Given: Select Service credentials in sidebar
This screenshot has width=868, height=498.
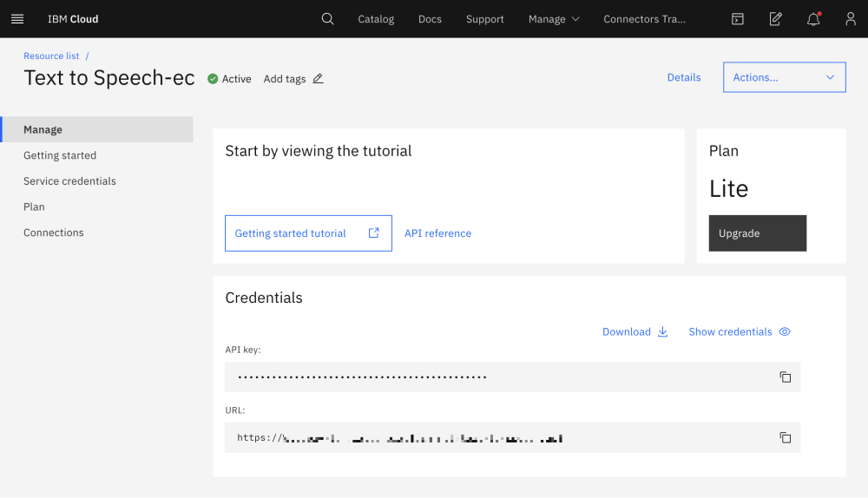Looking at the screenshot, I should coord(69,181).
